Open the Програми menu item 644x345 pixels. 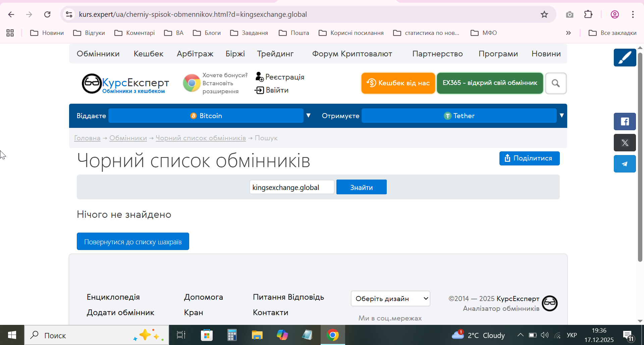pos(498,54)
